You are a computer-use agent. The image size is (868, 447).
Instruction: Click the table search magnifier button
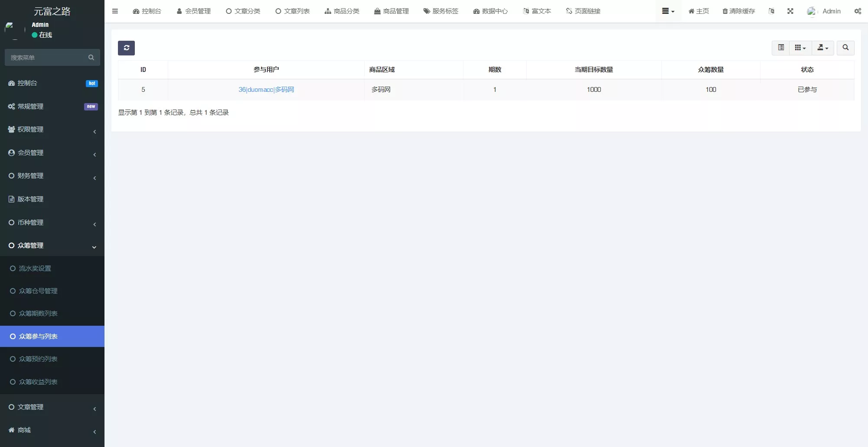click(845, 48)
